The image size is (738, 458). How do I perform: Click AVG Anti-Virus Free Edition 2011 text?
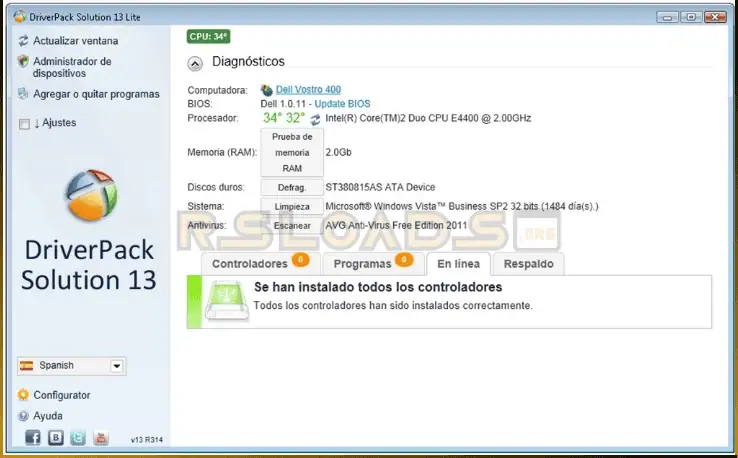point(396,225)
